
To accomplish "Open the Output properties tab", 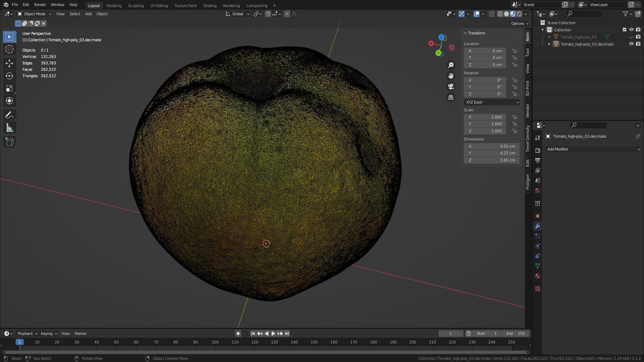I will (538, 160).
